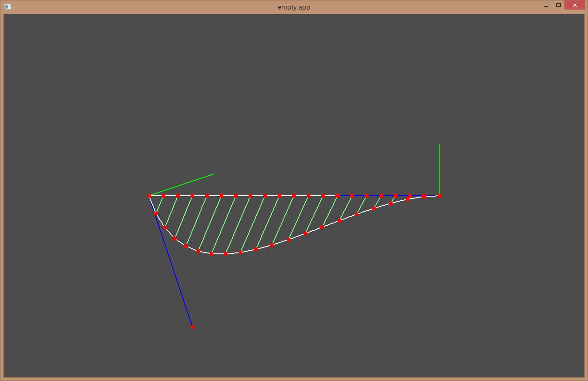
Task: Click the app icon in the title bar
Action: [8, 7]
